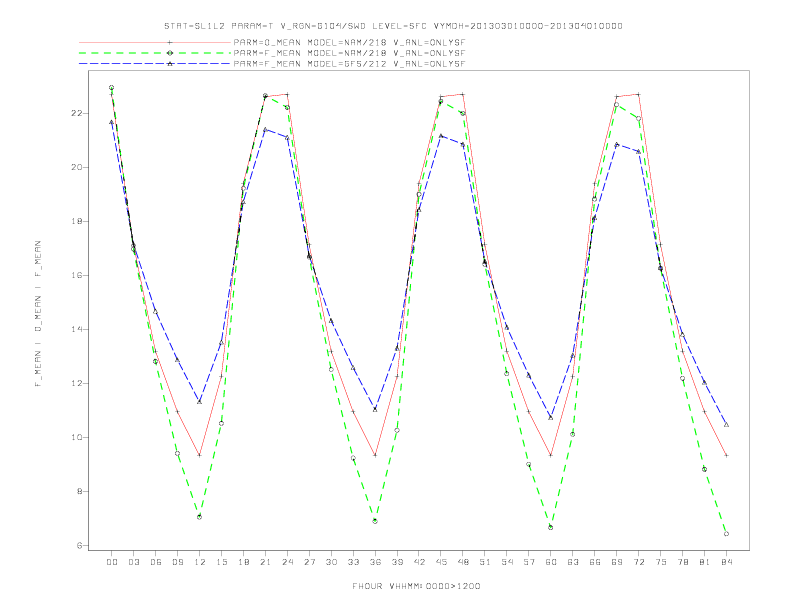Click x-axis forecast hour label 60
Image resolution: width=792 pixels, height=612 pixels.
[551, 562]
